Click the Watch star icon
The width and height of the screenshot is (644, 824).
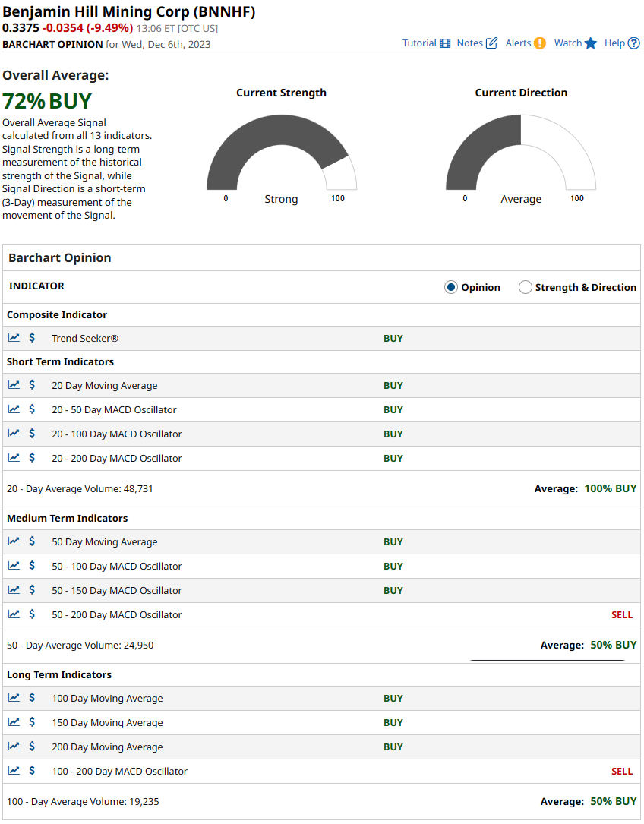tap(591, 43)
